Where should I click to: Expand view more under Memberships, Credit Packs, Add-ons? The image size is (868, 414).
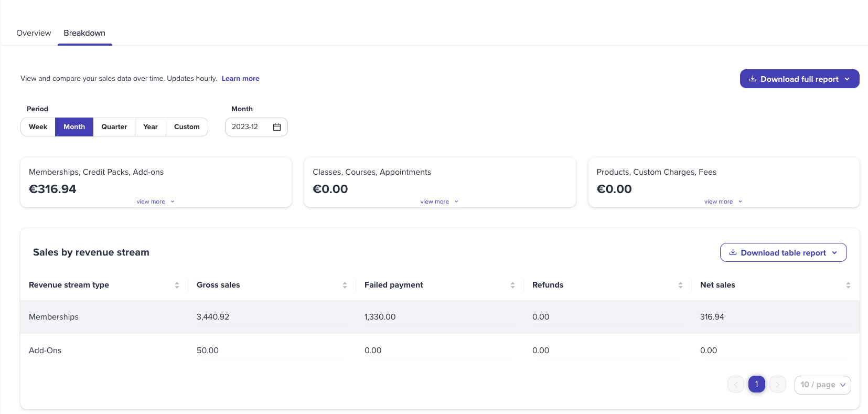[x=156, y=201]
